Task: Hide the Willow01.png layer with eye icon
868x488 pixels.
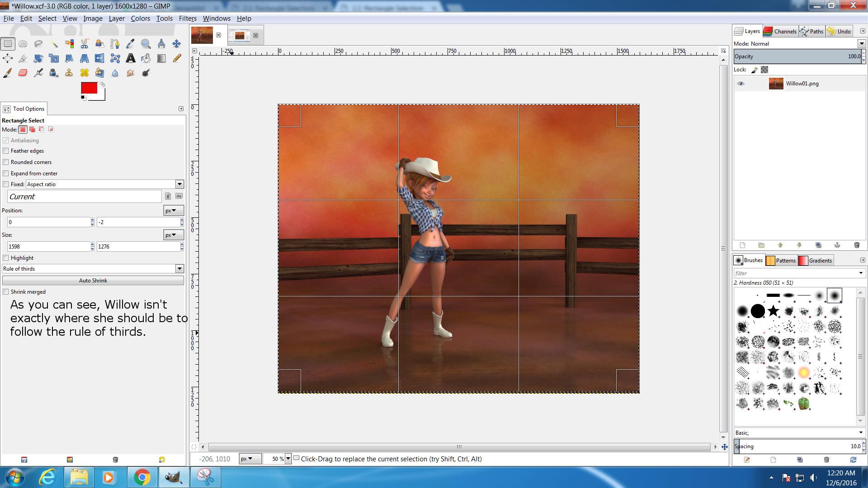Action: (741, 84)
